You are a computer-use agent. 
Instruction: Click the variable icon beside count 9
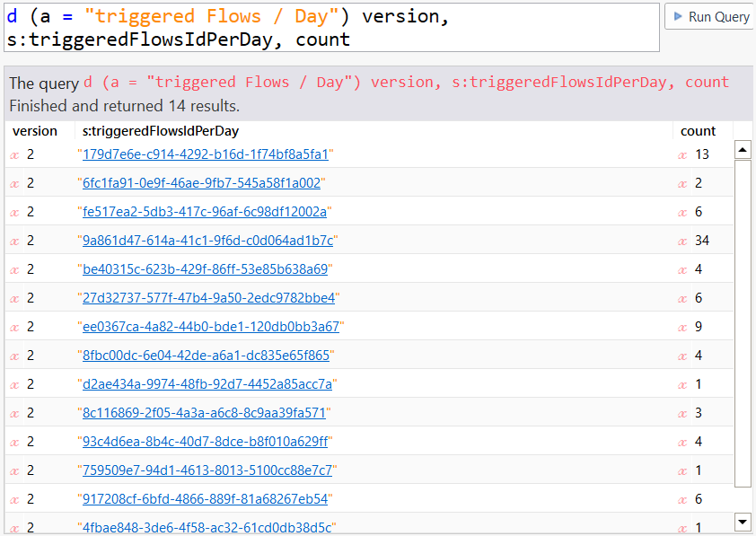coord(682,327)
